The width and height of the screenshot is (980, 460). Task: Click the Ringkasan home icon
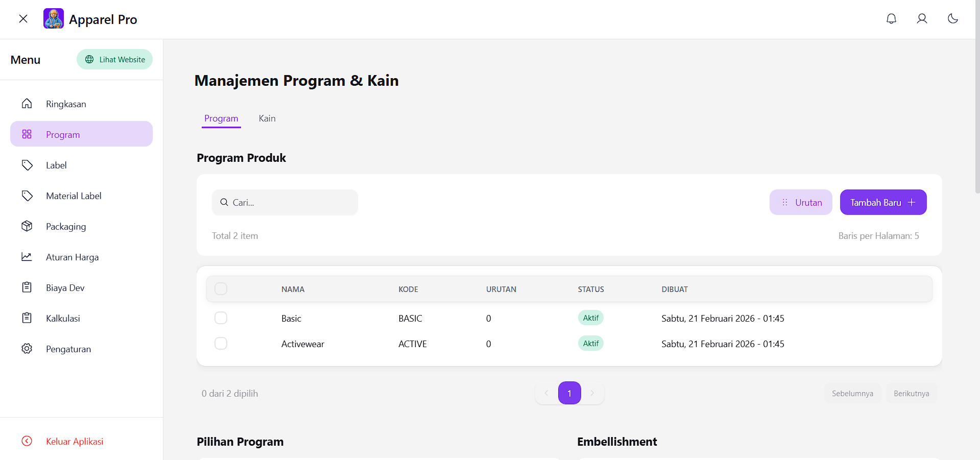[27, 104]
